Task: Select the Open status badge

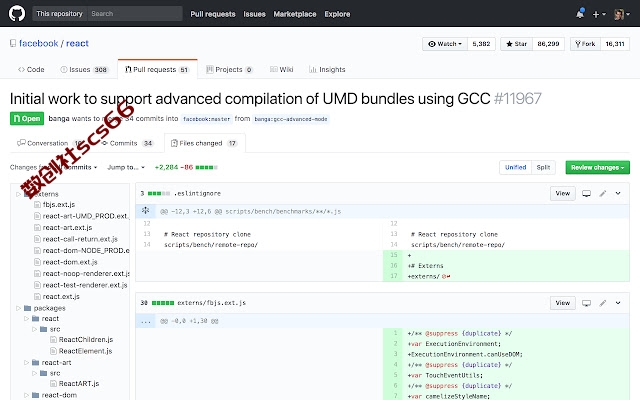Action: [27, 119]
